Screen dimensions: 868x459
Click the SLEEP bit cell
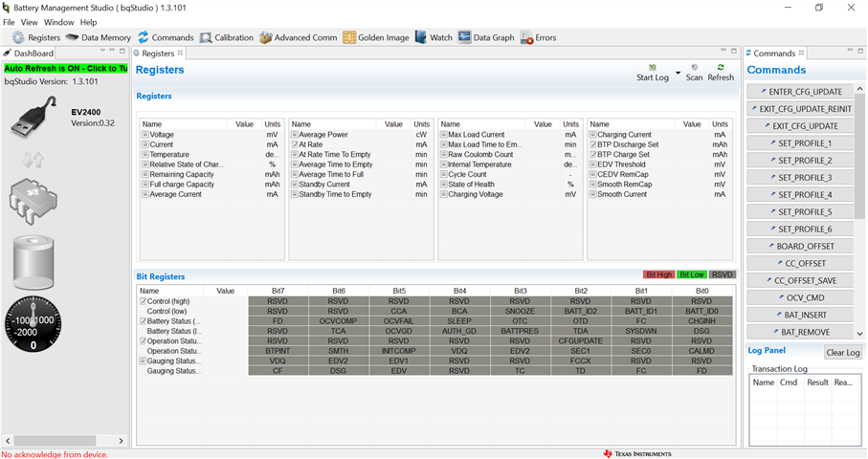point(459,321)
